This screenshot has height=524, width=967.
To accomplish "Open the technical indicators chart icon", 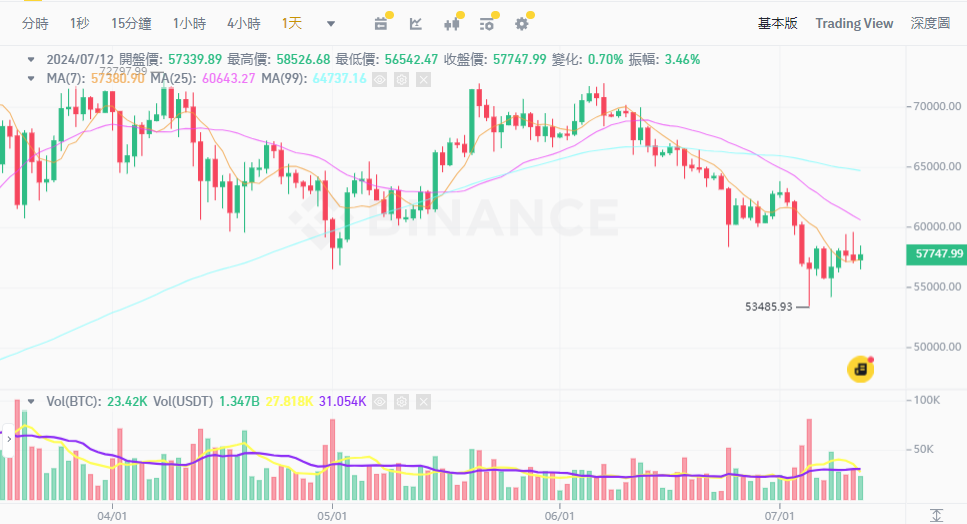I will (416, 23).
